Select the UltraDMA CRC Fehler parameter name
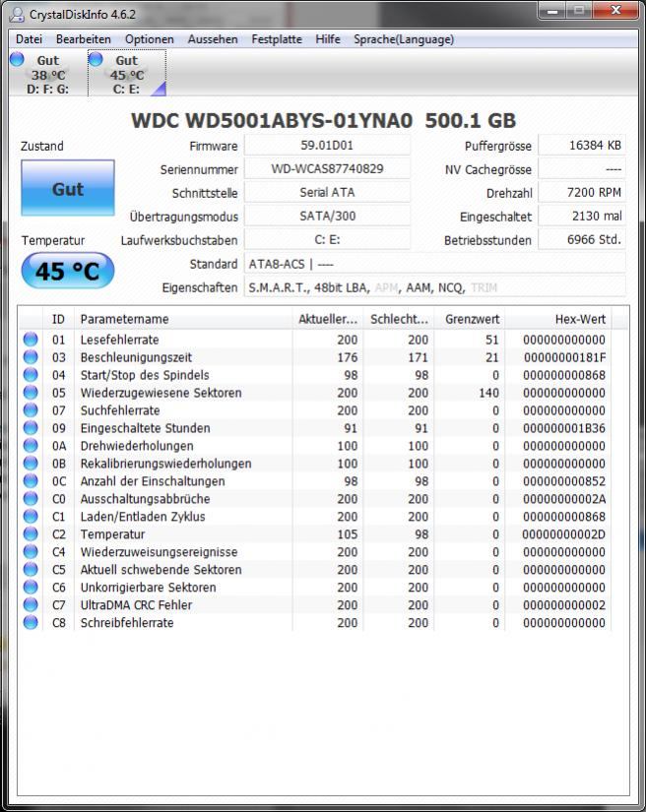Screen dimensions: 646x812 (136, 605)
